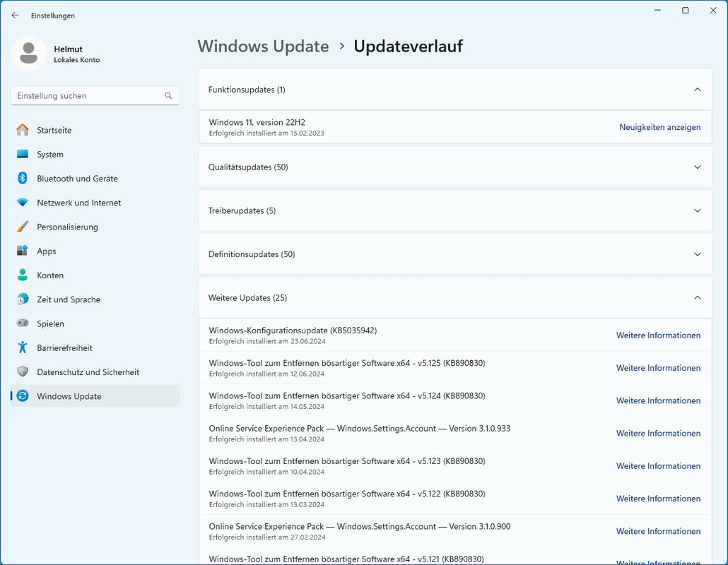Screen dimensions: 728x565
Task: Open Weitere Informationen for Version 3.1.0.933
Action: 658,433
